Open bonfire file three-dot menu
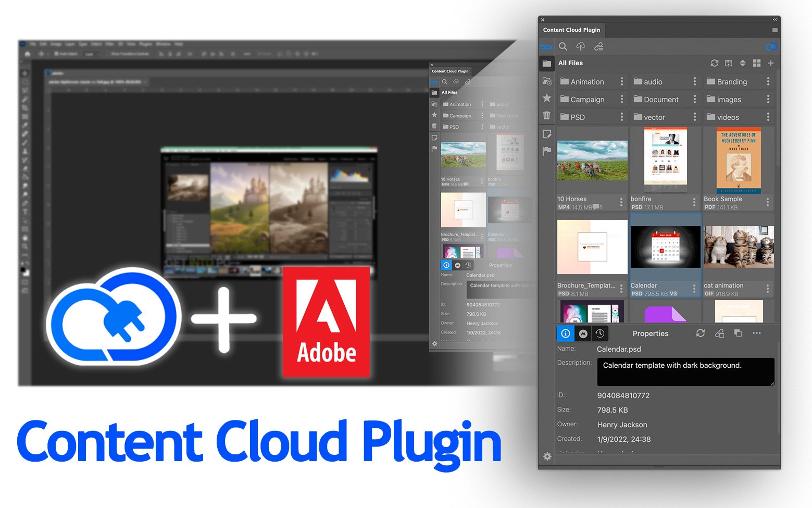The width and height of the screenshot is (812, 508). [694, 202]
